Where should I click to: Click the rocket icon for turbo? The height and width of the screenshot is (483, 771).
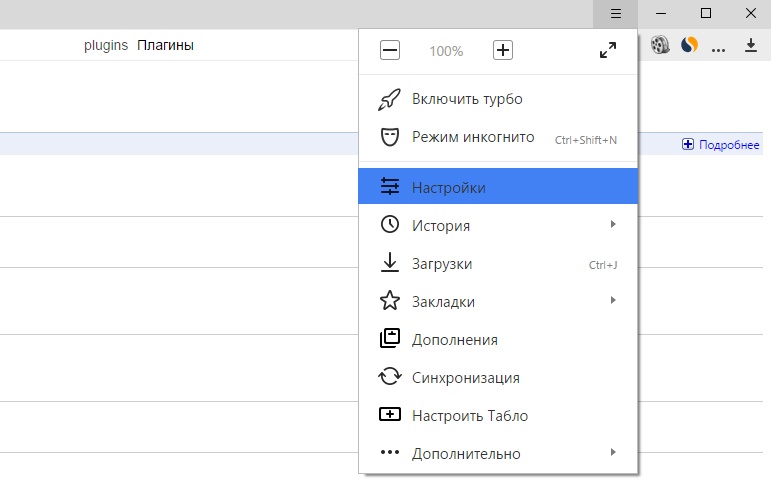pos(389,99)
